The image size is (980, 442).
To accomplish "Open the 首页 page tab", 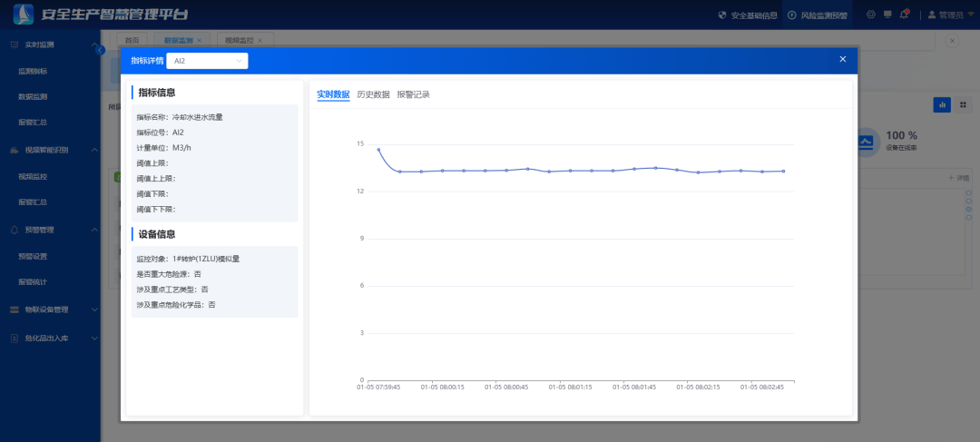I will (x=132, y=41).
